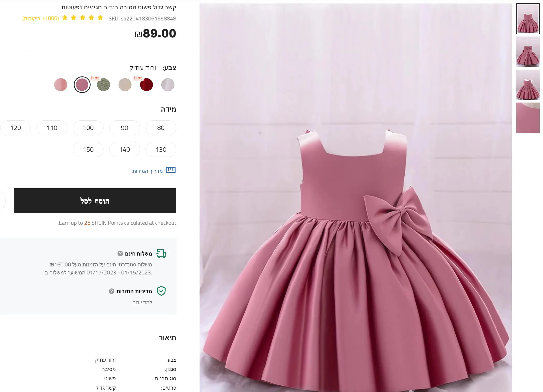Click the return policy shield icon

coord(161,291)
